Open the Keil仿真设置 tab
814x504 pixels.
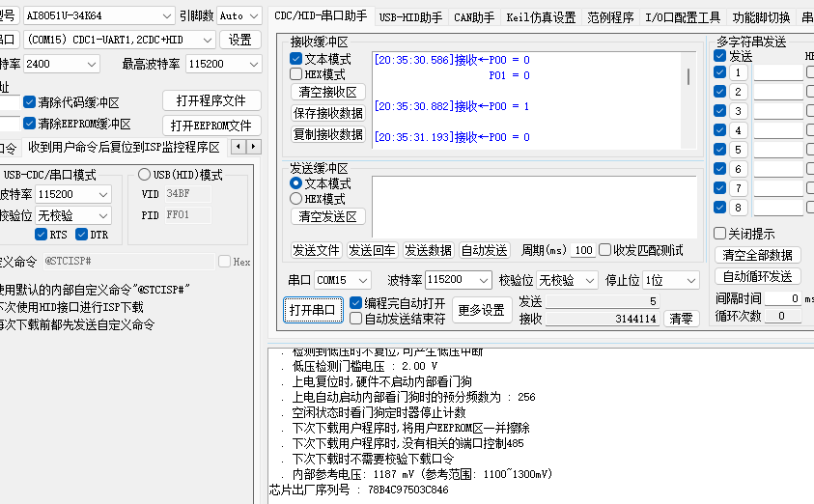(x=541, y=17)
